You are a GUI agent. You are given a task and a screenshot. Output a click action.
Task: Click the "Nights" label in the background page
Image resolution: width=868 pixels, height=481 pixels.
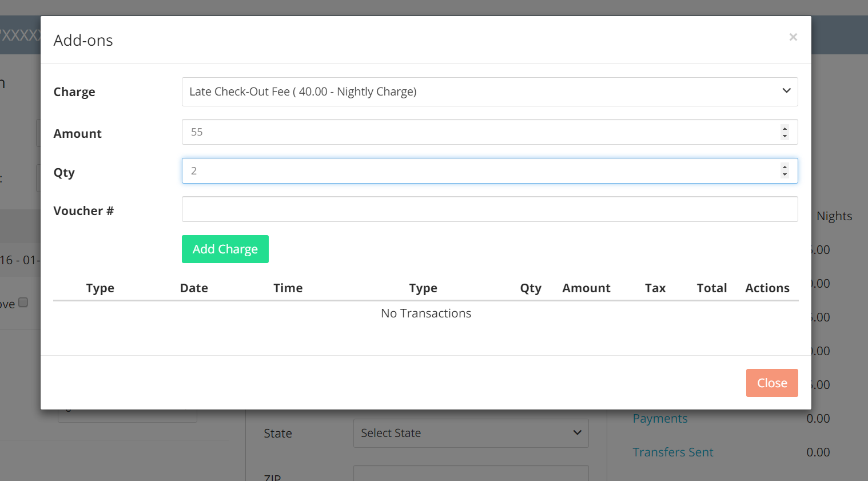point(834,216)
